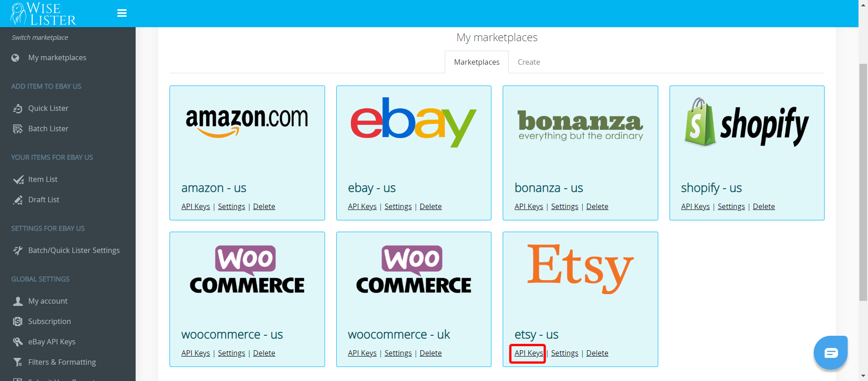Delete the woocommerce - uk marketplace

coord(430,353)
